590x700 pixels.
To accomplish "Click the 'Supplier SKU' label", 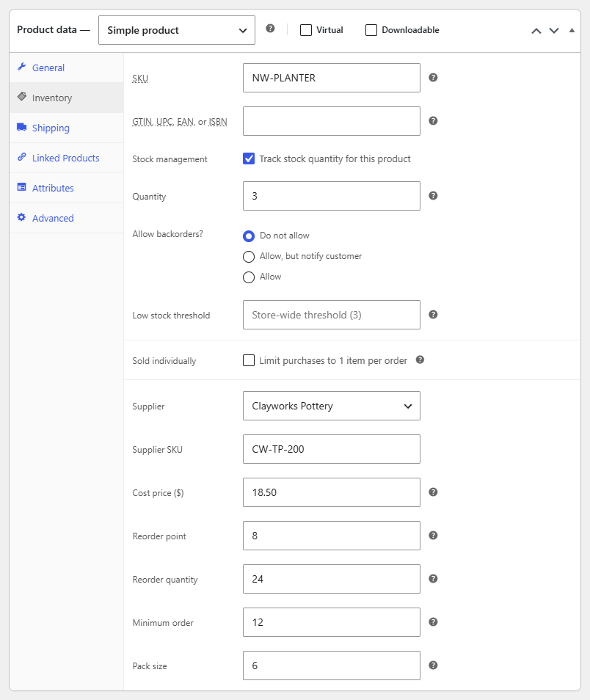I will click(157, 450).
